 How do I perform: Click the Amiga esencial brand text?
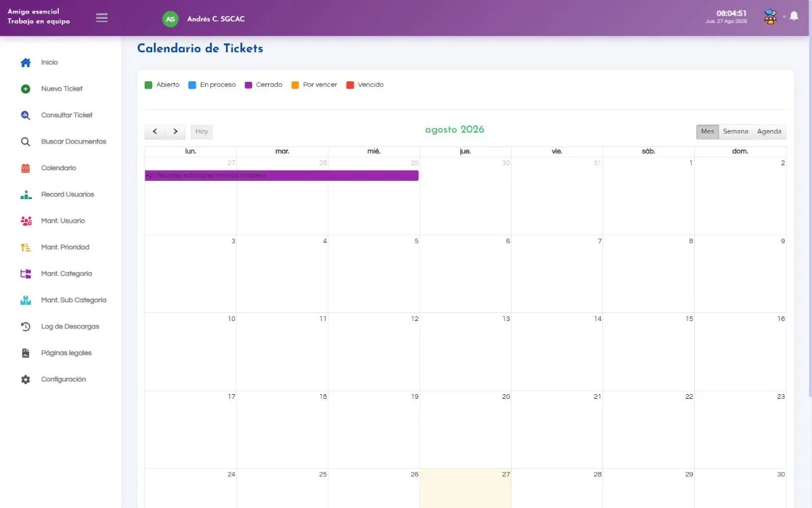(33, 12)
